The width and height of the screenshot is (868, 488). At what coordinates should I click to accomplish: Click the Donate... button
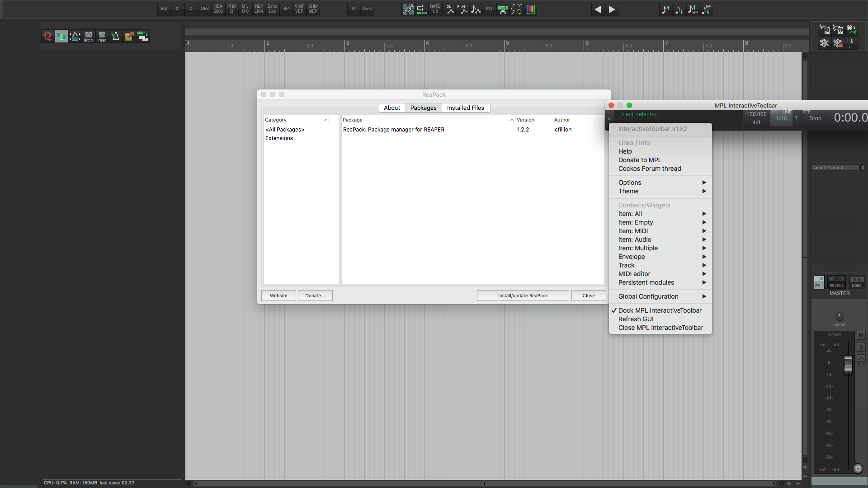pyautogui.click(x=315, y=296)
